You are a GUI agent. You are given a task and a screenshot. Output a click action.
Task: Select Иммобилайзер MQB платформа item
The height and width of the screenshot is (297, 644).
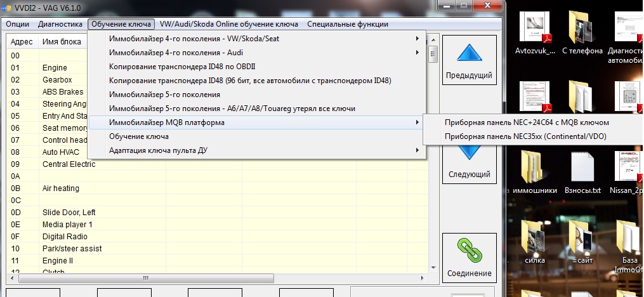click(257, 122)
